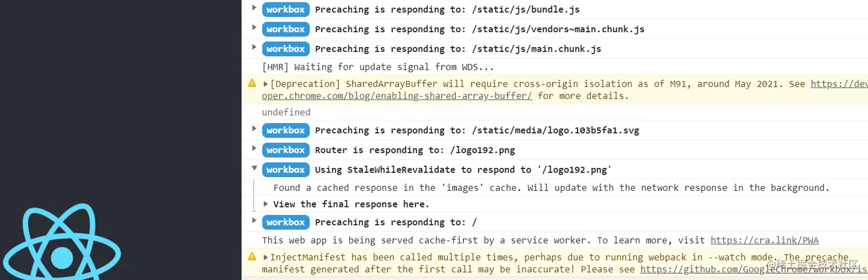Open the github.com/GoogleChrome/workbox link
The height and width of the screenshot is (280, 868).
pos(754,269)
